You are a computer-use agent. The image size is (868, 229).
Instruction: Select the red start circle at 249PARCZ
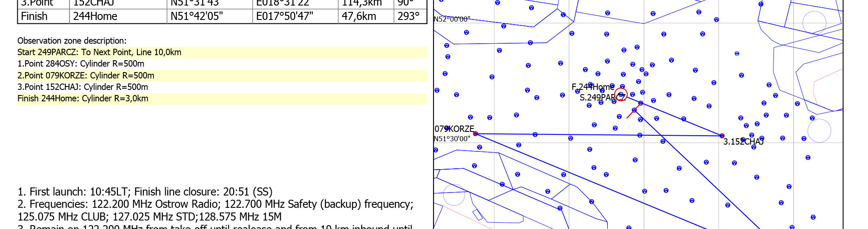(621, 95)
